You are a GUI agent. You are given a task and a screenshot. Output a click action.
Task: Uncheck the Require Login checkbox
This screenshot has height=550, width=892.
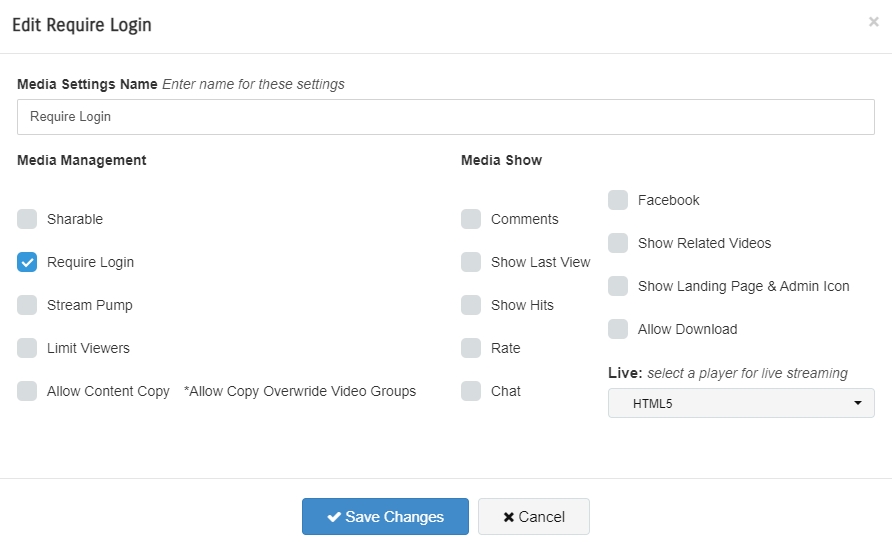point(27,262)
